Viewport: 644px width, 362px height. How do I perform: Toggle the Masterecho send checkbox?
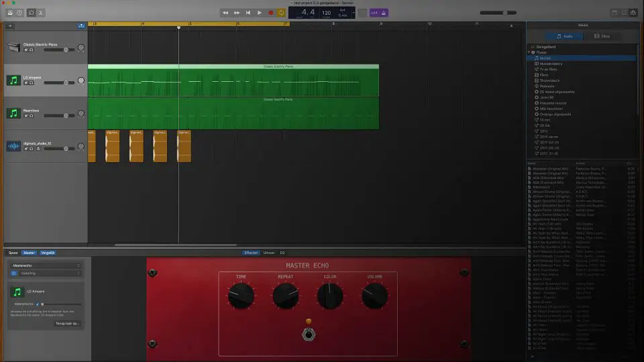[x=38, y=304]
